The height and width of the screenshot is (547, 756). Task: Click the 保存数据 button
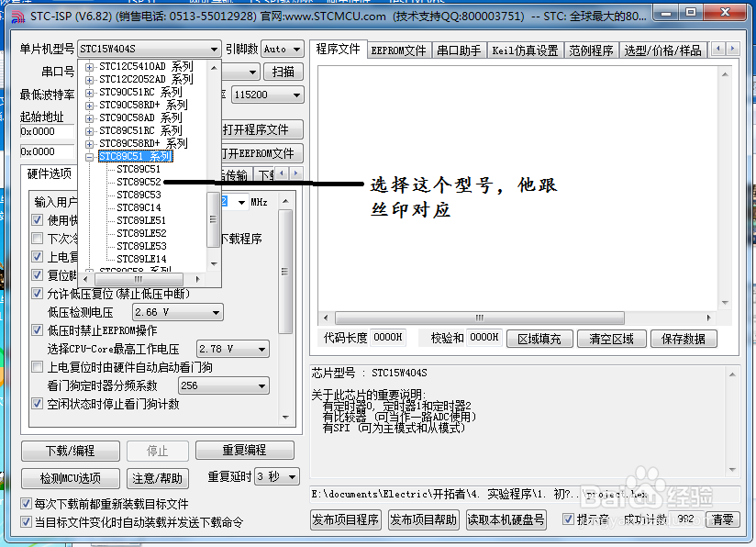tap(684, 339)
